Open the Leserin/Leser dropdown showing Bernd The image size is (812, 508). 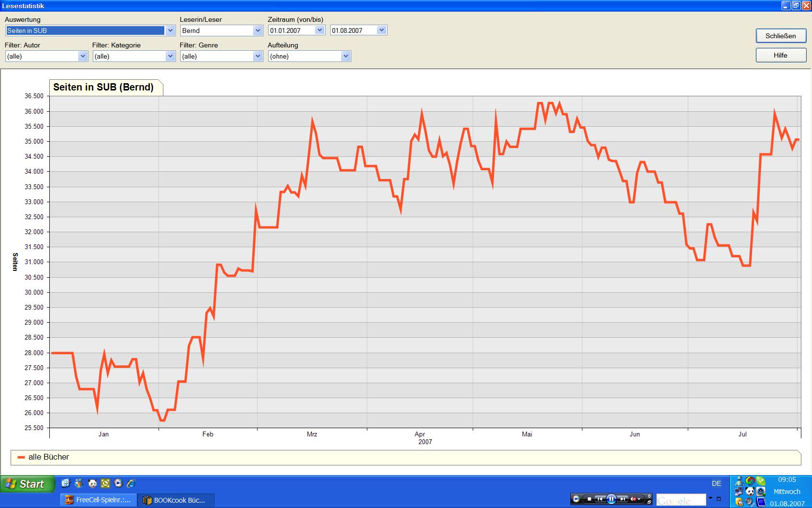pos(258,30)
